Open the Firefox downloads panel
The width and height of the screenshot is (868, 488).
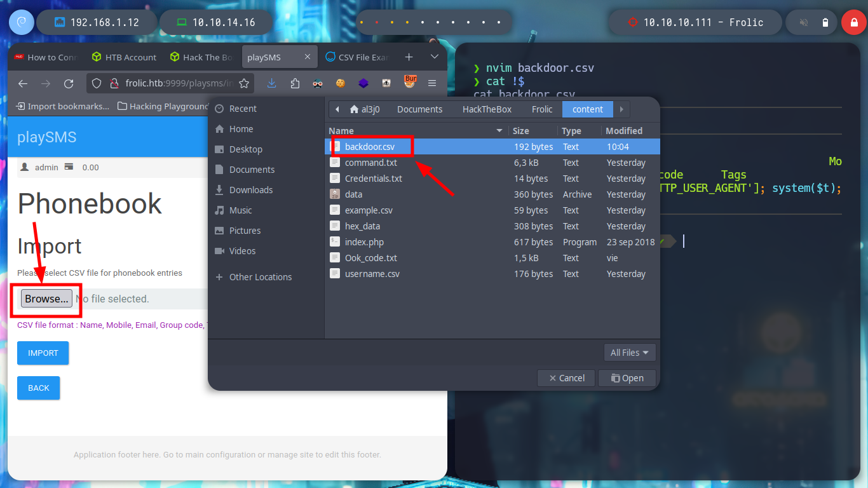click(272, 83)
